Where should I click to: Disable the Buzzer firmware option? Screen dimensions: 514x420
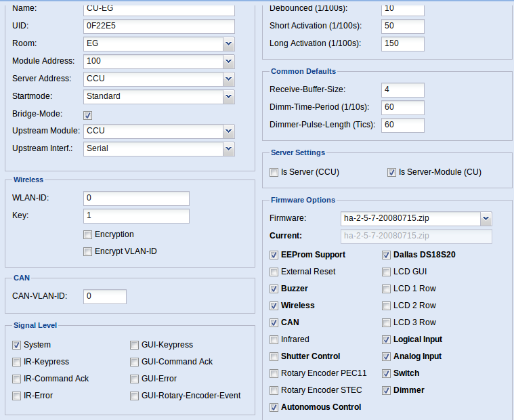point(274,289)
